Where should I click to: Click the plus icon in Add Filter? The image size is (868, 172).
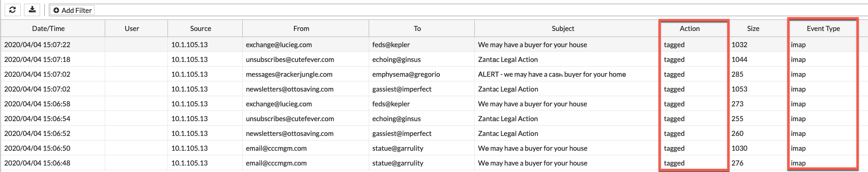(x=56, y=10)
